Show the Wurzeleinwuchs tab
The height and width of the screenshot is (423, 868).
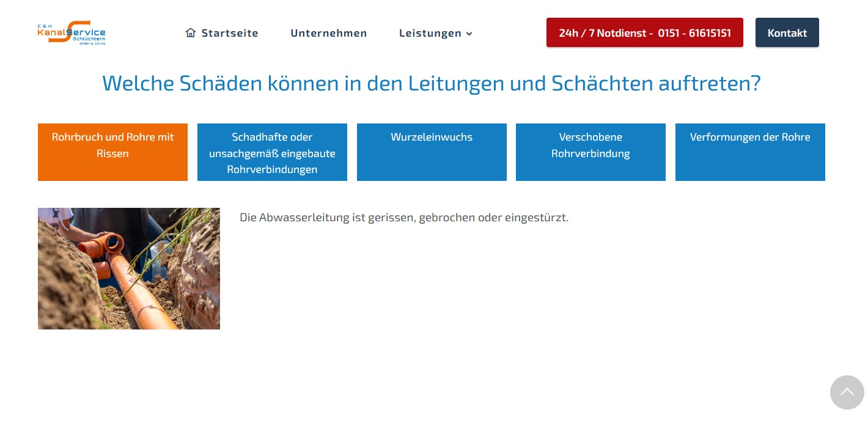coord(432,152)
